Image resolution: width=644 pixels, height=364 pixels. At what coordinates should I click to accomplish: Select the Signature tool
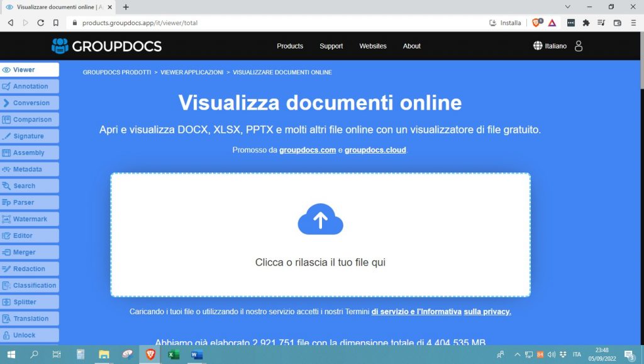(28, 136)
